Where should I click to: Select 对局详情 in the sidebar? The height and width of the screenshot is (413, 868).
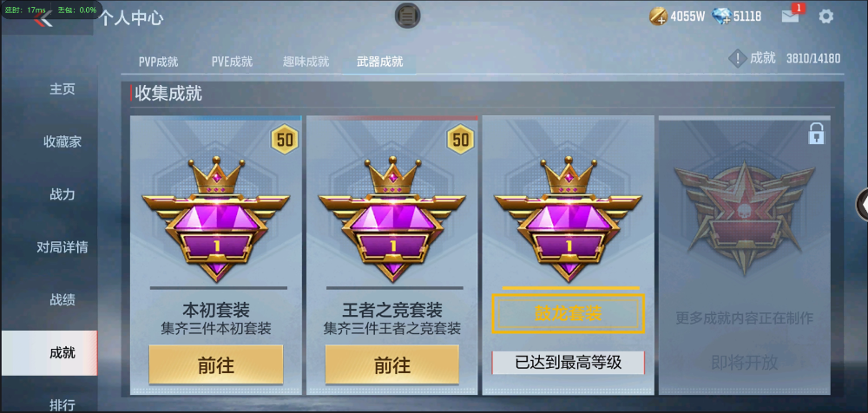click(62, 247)
